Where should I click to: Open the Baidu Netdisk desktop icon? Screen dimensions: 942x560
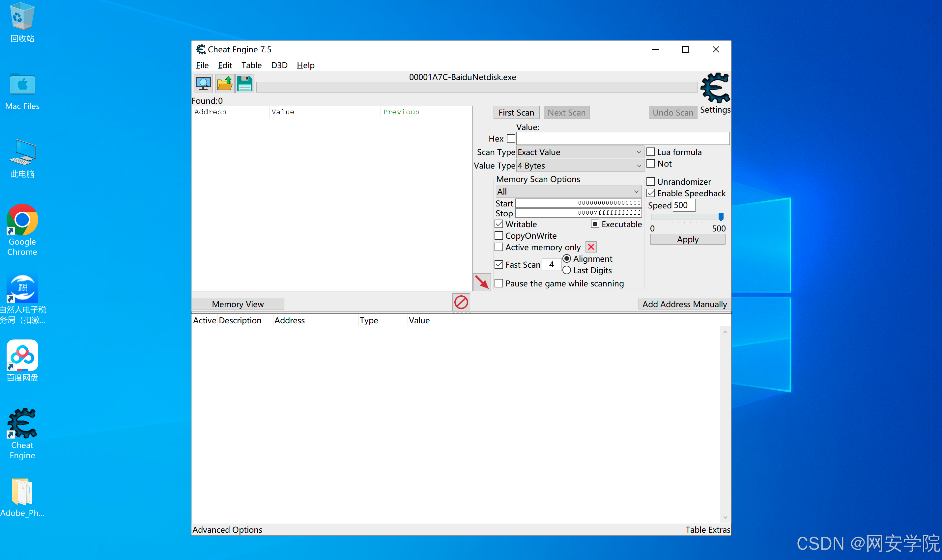[22, 356]
